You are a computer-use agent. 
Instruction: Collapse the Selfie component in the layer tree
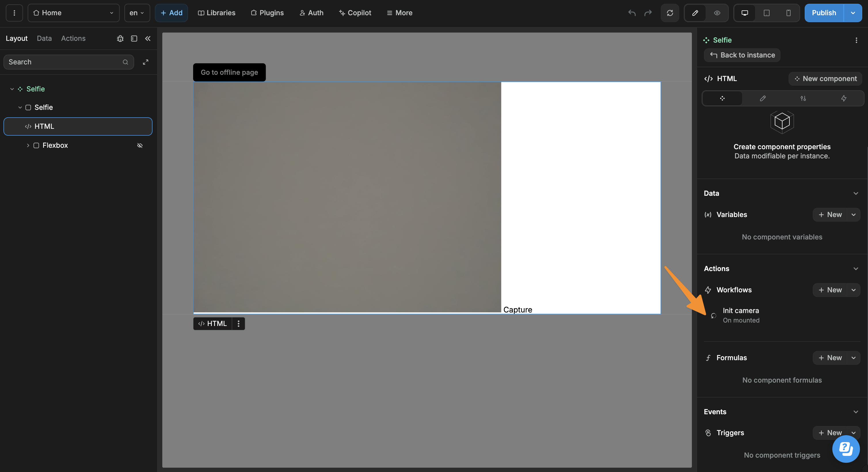tap(12, 89)
